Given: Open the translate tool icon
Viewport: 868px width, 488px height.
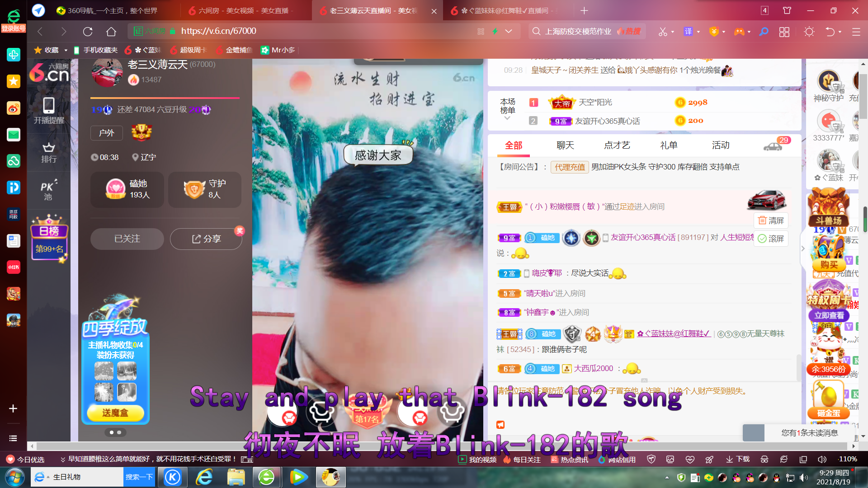Looking at the screenshot, I should pyautogui.click(x=688, y=31).
